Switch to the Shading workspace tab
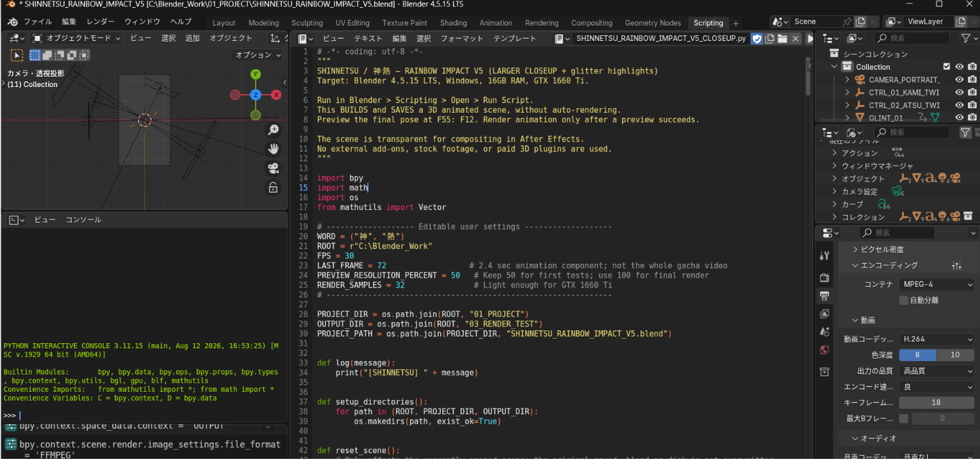The height and width of the screenshot is (459, 980). point(453,23)
